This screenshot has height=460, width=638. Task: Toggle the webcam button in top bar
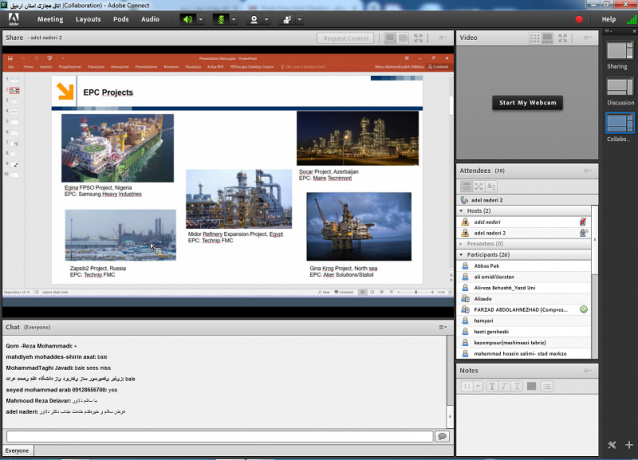tap(254, 19)
